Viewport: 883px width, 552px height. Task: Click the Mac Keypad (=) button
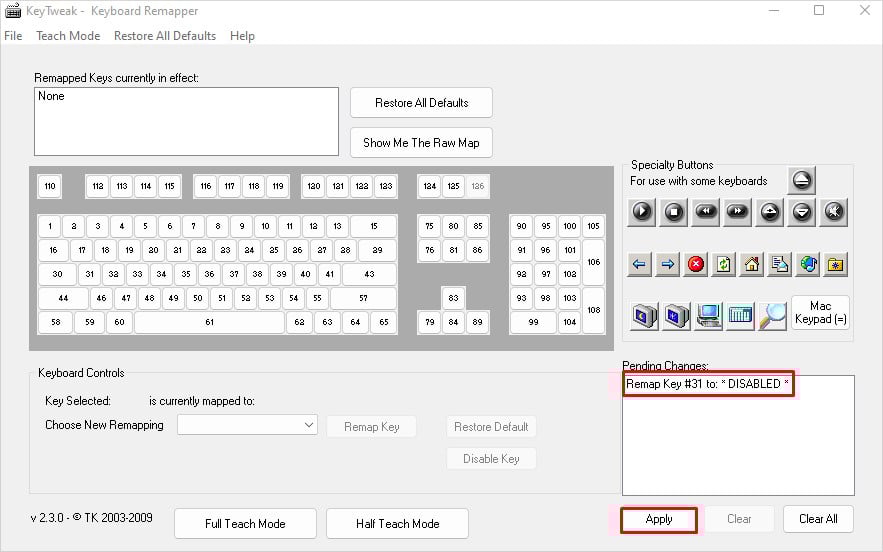pyautogui.click(x=820, y=313)
